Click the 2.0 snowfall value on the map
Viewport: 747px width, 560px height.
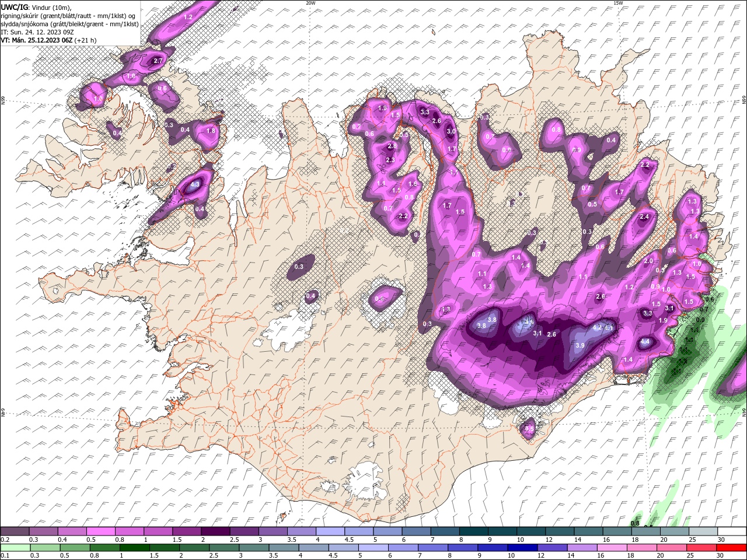648,261
